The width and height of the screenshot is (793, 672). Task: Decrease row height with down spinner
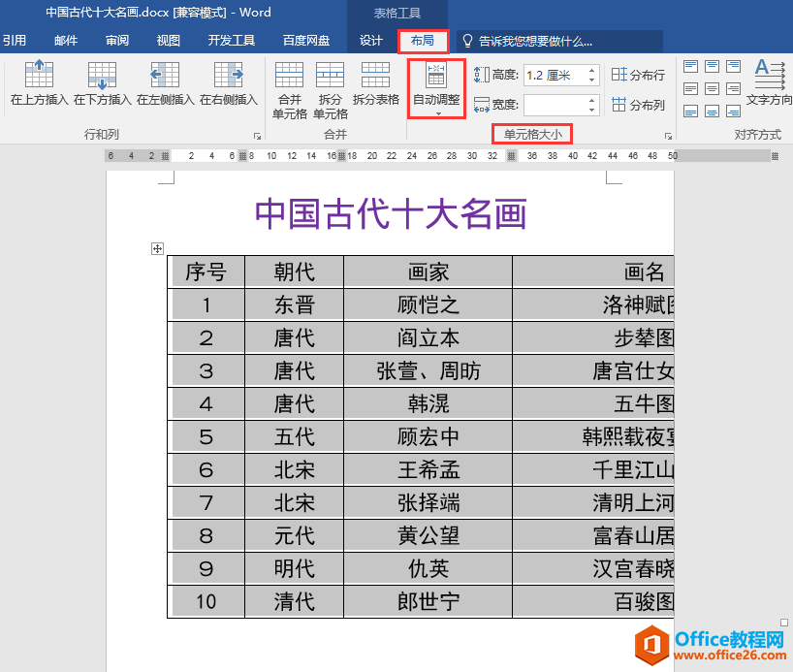click(x=591, y=80)
